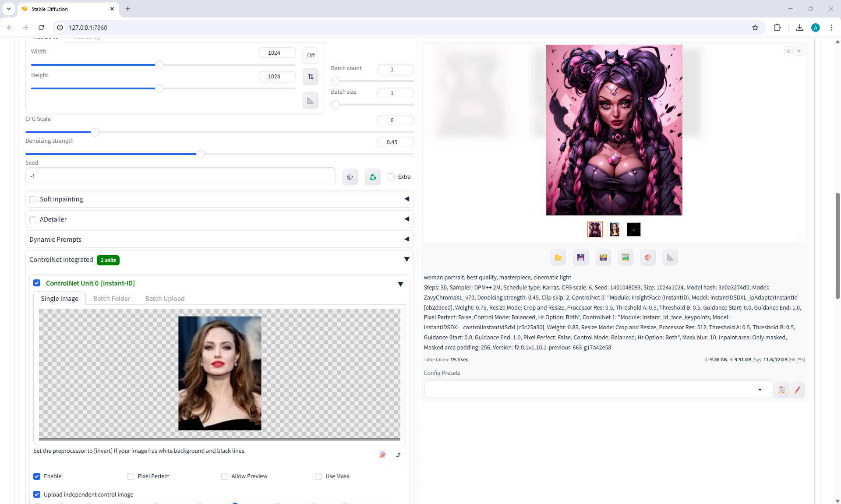Select the second thumbnail in gallery
The height and width of the screenshot is (504, 841).
click(615, 229)
